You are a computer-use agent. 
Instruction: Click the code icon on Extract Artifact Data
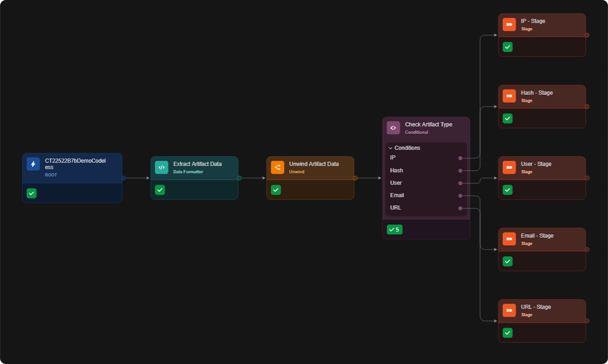[161, 167]
